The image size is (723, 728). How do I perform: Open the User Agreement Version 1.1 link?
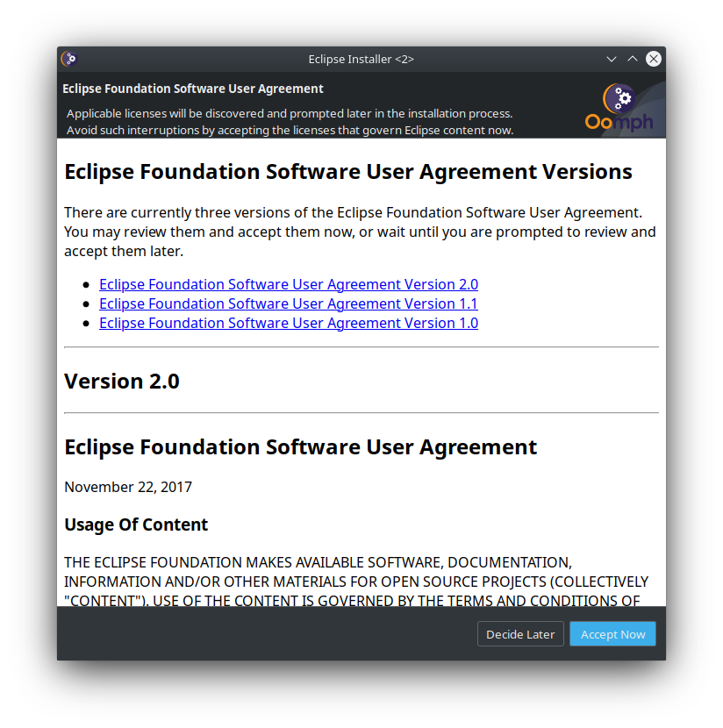288,303
